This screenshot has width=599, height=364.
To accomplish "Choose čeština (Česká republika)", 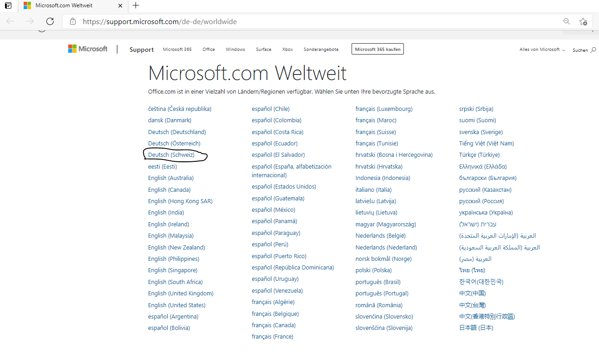I will (x=180, y=109).
